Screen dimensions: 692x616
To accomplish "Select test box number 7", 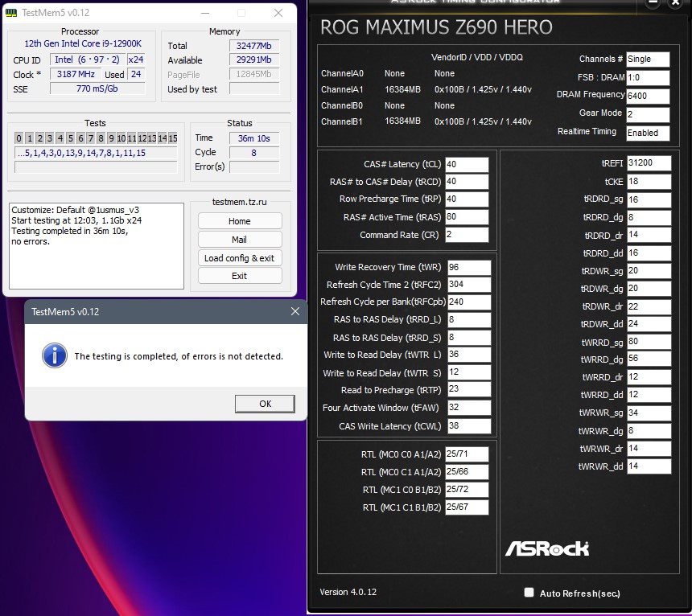I will pos(90,138).
